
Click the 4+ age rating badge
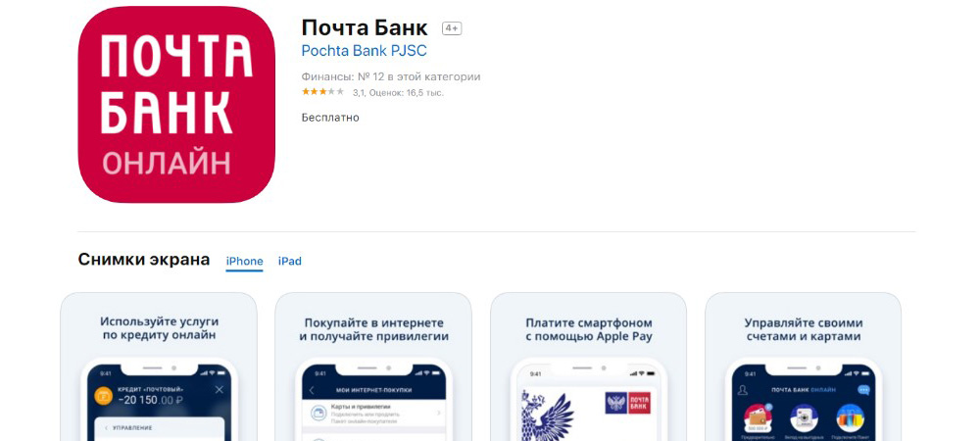tap(452, 28)
